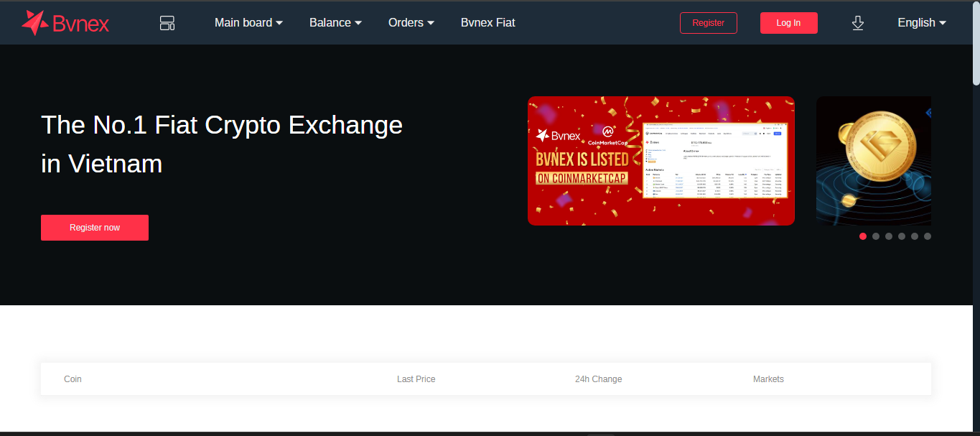Screen dimensions: 980x436
Task: Expand the Main board dropdown
Action: [248, 23]
